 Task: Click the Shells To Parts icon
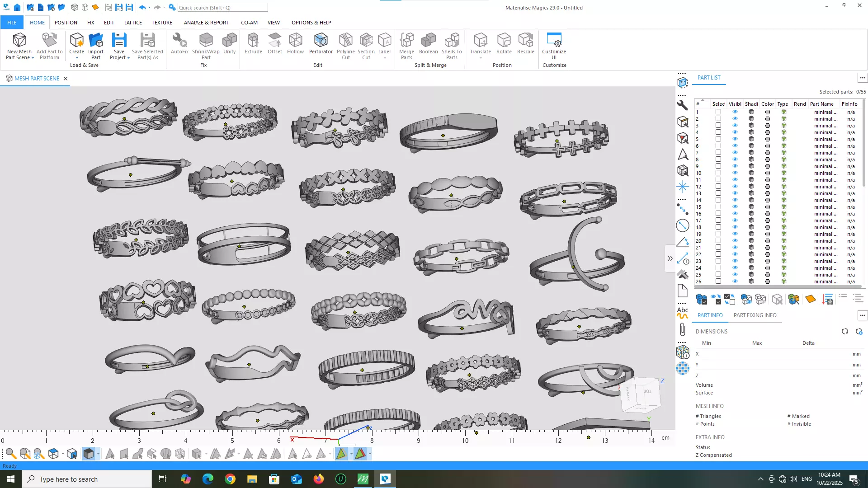coord(452,40)
